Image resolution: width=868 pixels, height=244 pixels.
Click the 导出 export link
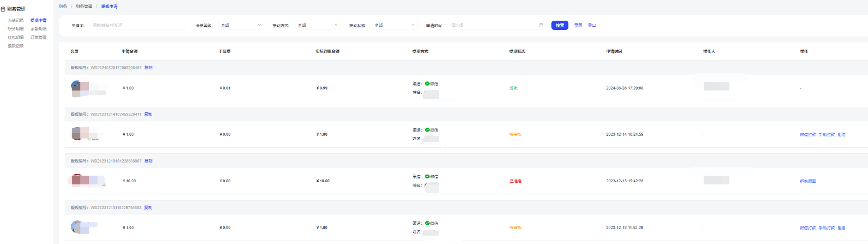click(592, 25)
